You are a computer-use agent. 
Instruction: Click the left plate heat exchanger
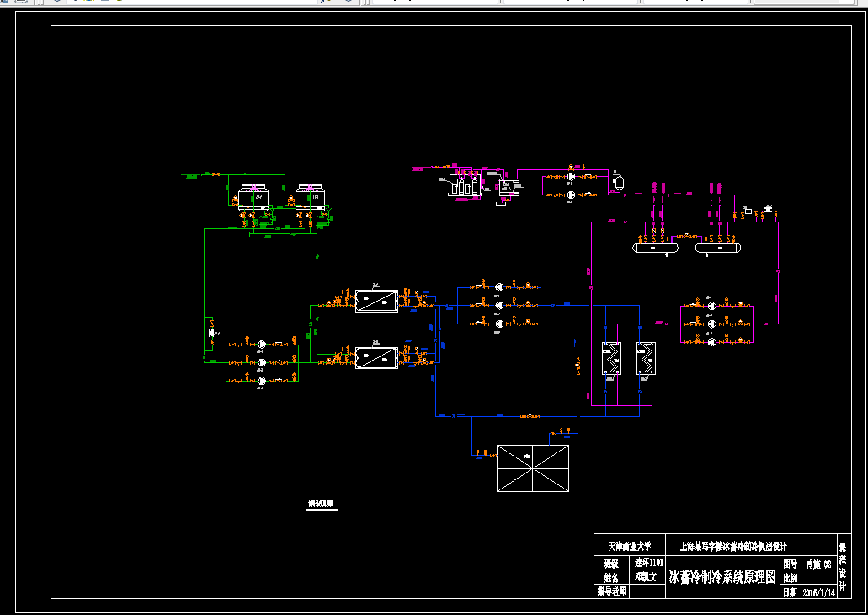pyautogui.click(x=611, y=359)
